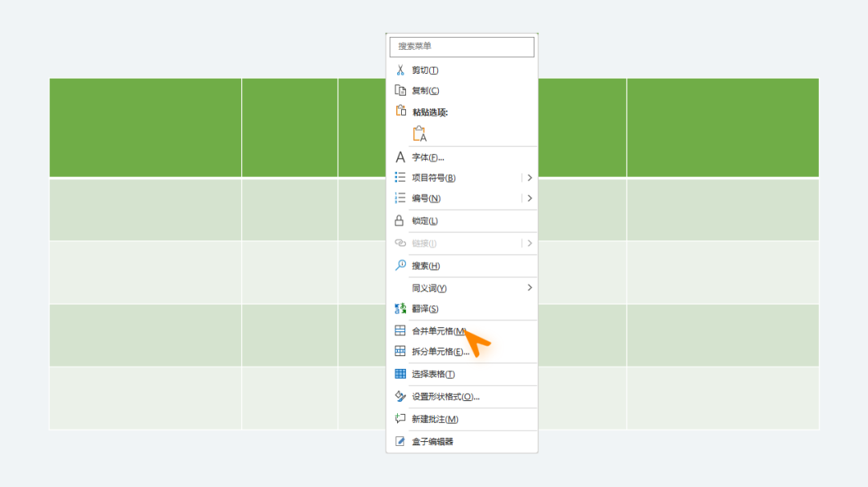
Task: Choose 新建批注 to add a comment
Action: tap(434, 419)
